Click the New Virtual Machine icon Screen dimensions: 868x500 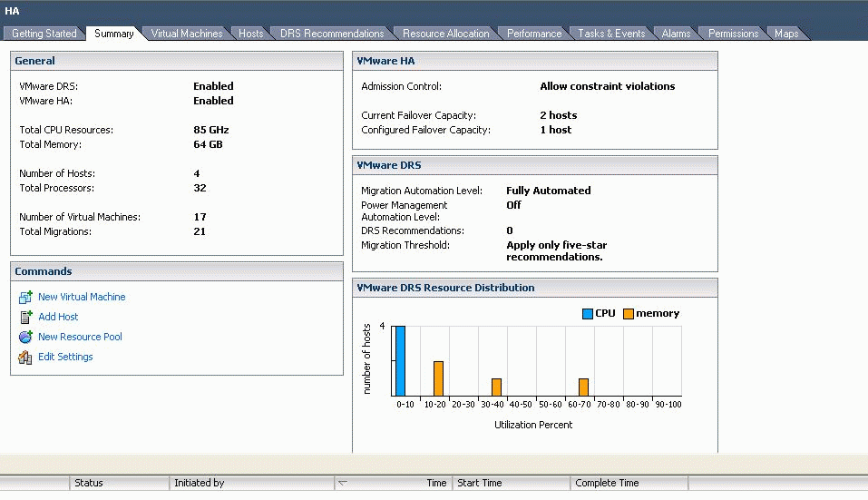click(x=25, y=298)
